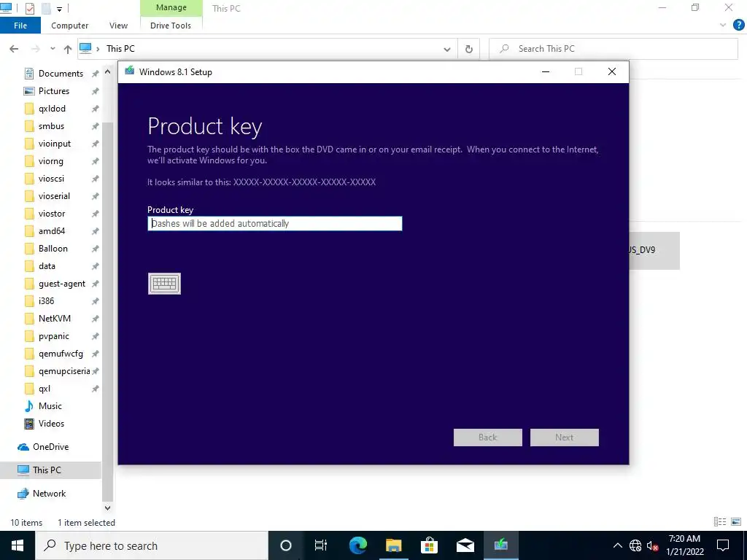Click the Product key input field
The image size is (747, 560).
(x=275, y=223)
